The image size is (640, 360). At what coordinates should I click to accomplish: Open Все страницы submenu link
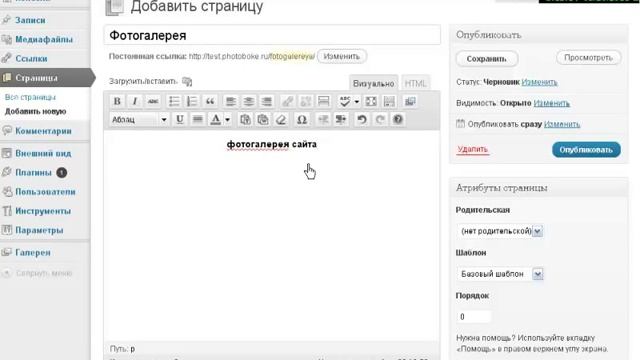click(30, 97)
